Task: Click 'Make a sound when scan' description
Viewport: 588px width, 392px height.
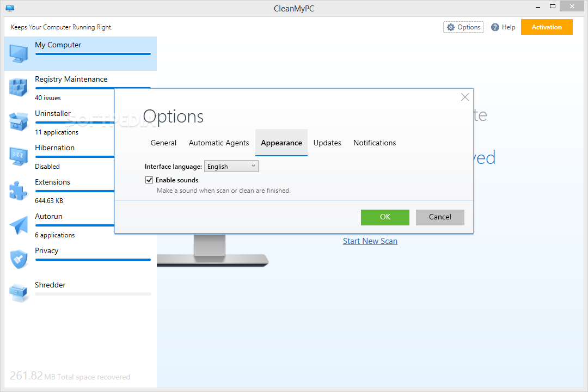Action: pos(224,191)
